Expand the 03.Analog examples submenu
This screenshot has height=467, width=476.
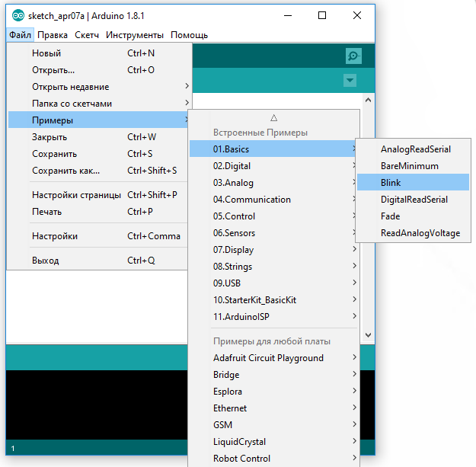(273, 183)
